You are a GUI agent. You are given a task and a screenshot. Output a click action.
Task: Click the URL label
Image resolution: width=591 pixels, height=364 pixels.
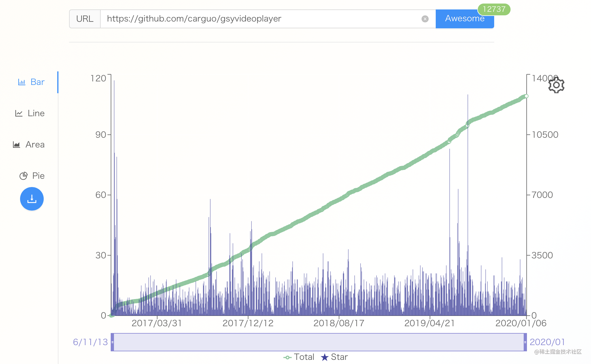click(x=85, y=19)
